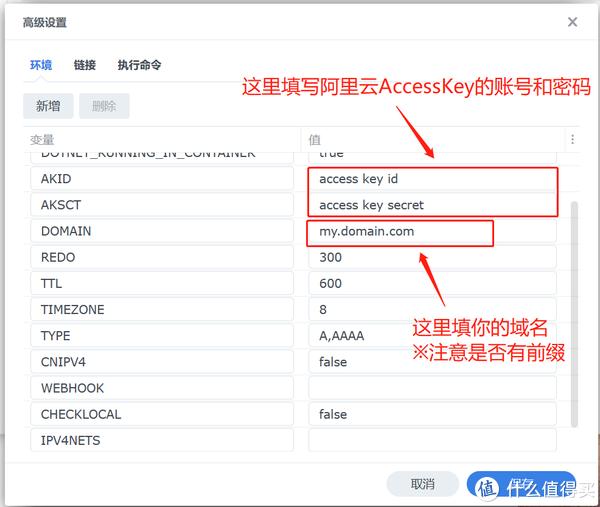
Task: Select the AKID variable name field
Action: pyautogui.click(x=162, y=179)
